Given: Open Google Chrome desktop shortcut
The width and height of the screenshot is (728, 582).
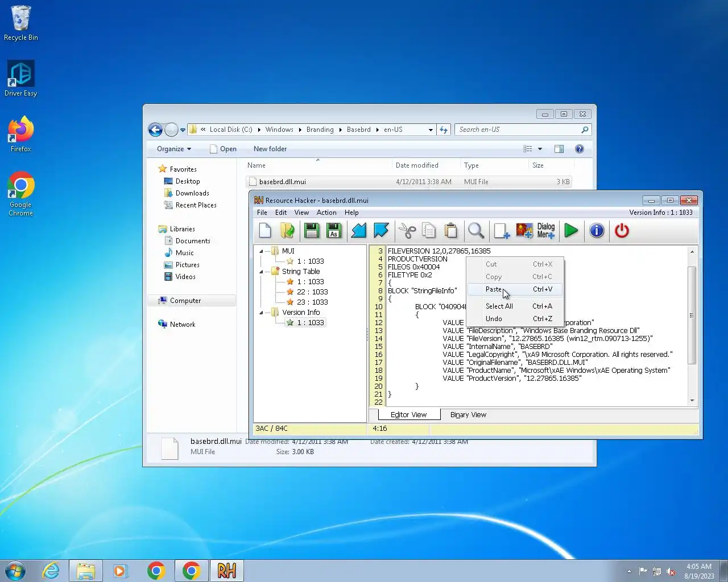Looking at the screenshot, I should (20, 193).
